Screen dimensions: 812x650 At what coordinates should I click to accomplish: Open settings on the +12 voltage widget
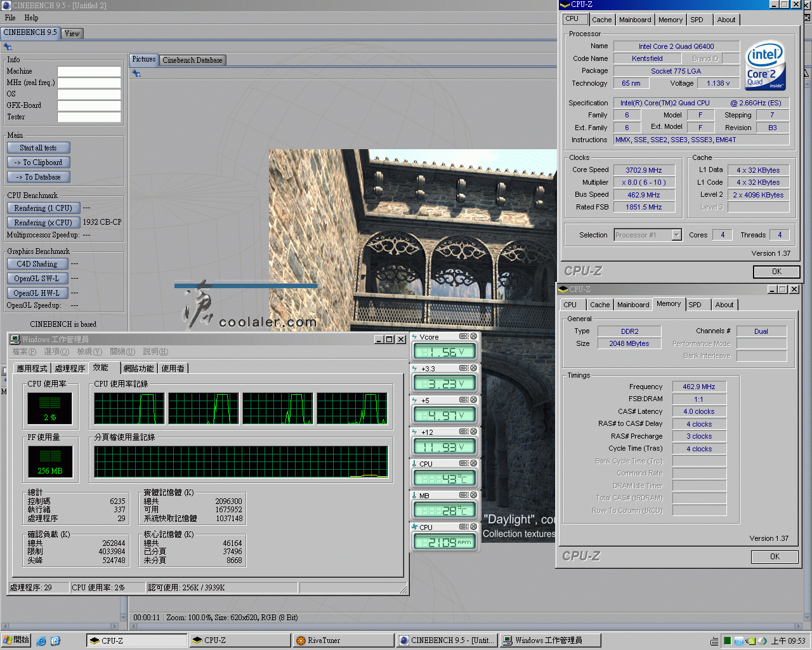click(464, 432)
